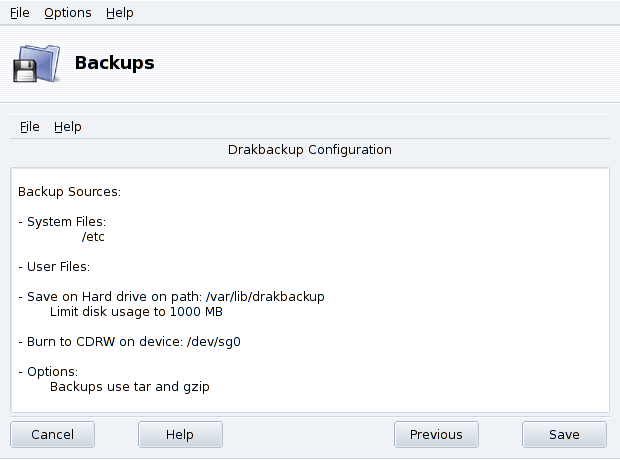Click the Burn to CDRW device line
620x460 pixels.
click(130, 342)
